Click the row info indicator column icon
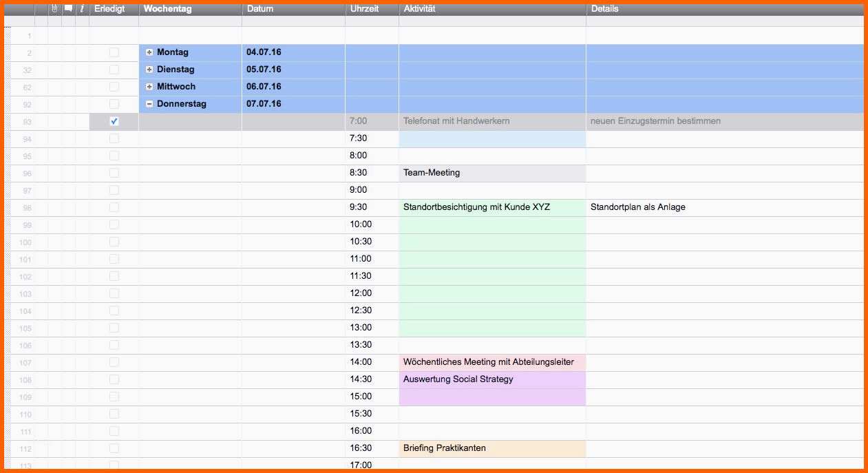This screenshot has width=868, height=473. coord(82,9)
